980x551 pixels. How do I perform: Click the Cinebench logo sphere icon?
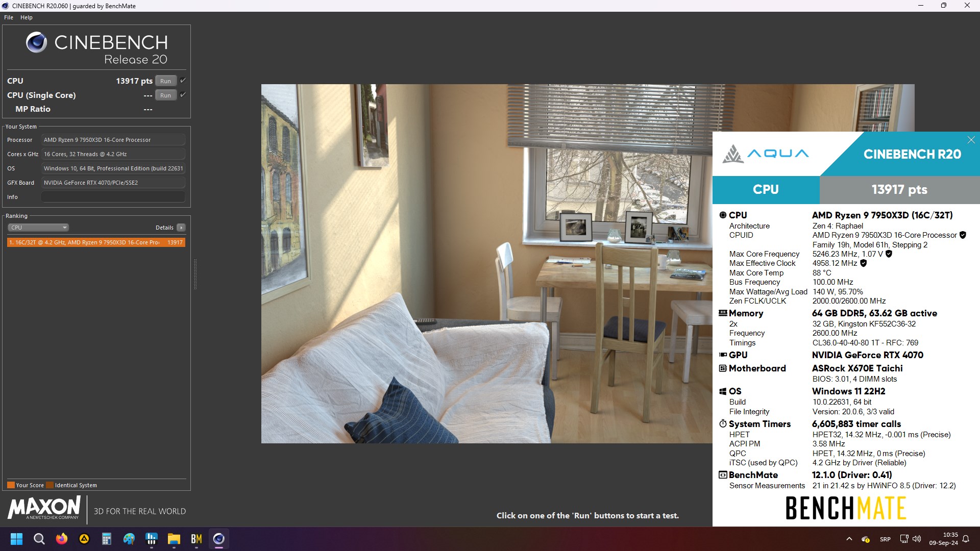point(36,42)
